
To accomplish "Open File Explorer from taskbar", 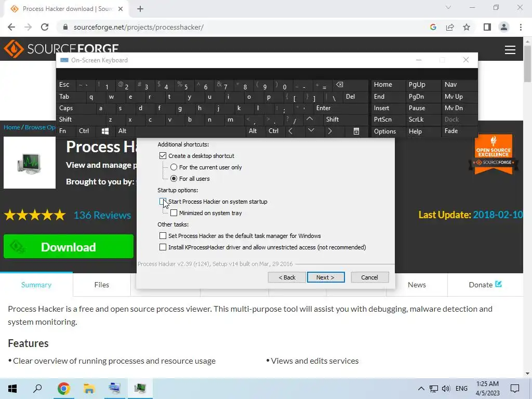I will pos(89,388).
